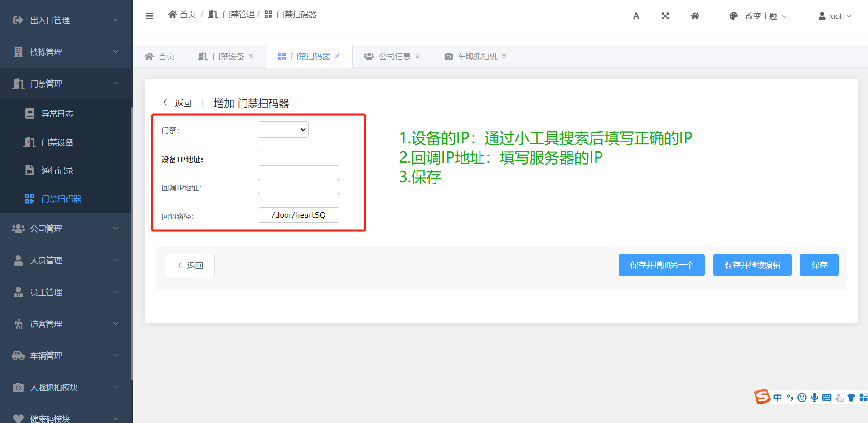Click the 保存并继续编辑 button

pyautogui.click(x=752, y=265)
